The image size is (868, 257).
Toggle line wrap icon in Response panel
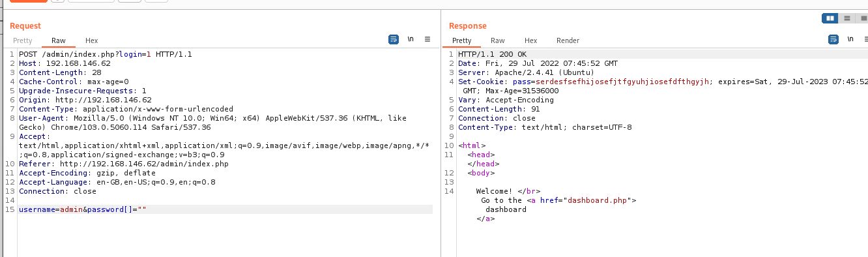(833, 40)
